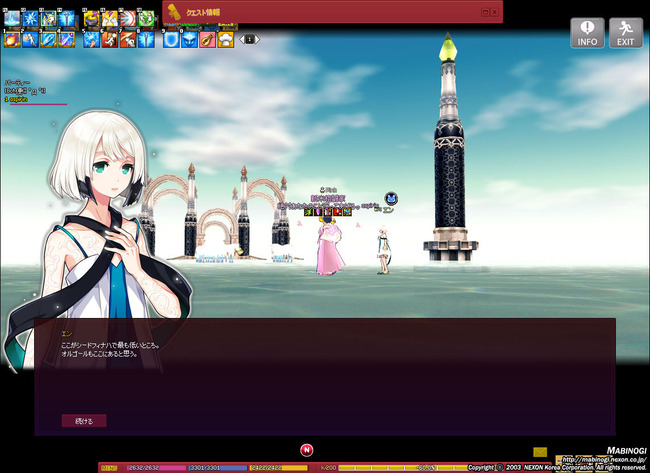This screenshot has width=650, height=473.
Task: Open the INFO panel button
Action: [x=587, y=33]
